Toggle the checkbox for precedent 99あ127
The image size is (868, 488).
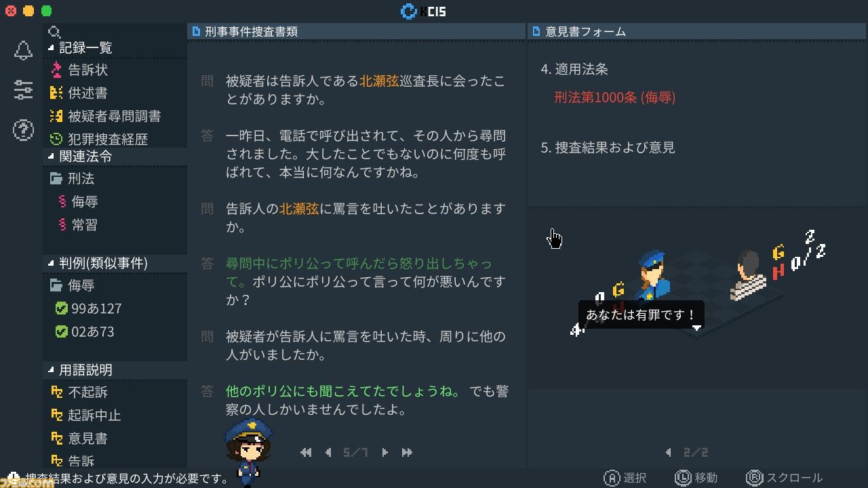pos(61,309)
